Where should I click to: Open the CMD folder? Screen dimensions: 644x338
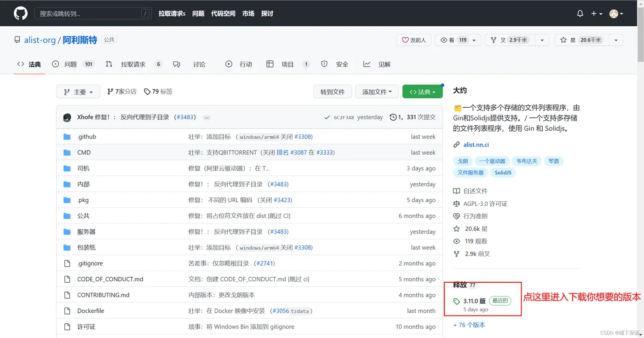84,152
